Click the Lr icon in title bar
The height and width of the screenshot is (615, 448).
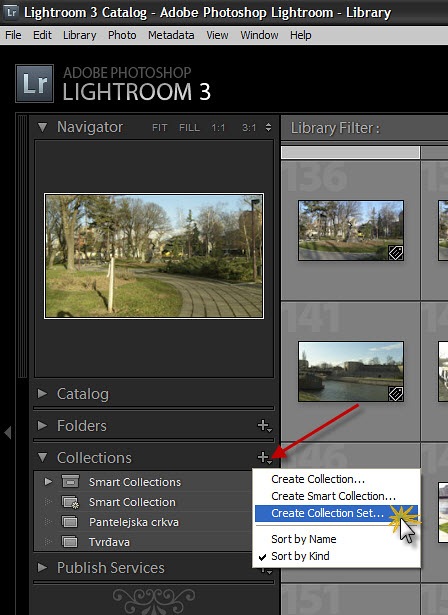11,12
